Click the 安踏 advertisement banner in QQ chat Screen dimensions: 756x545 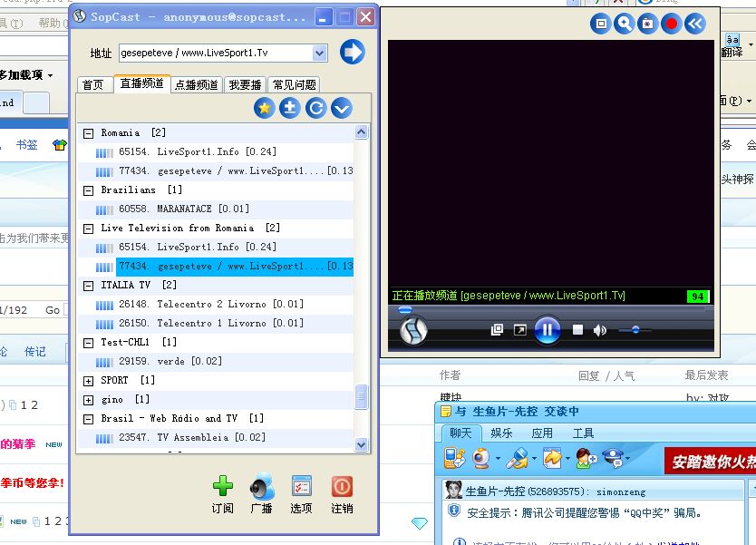click(710, 461)
